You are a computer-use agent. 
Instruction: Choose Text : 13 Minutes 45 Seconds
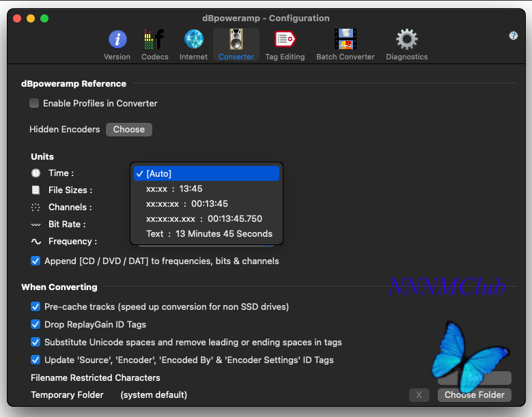pyautogui.click(x=206, y=233)
